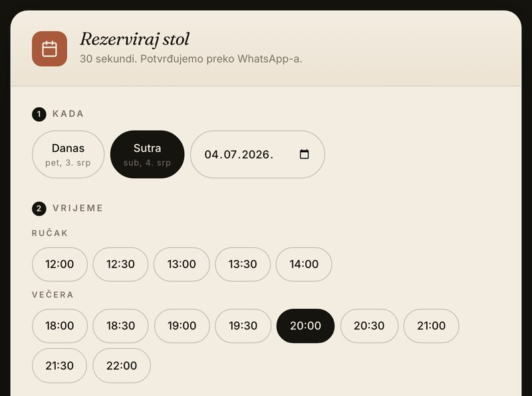
Task: Choose the 21:30 time slot
Action: (59, 365)
